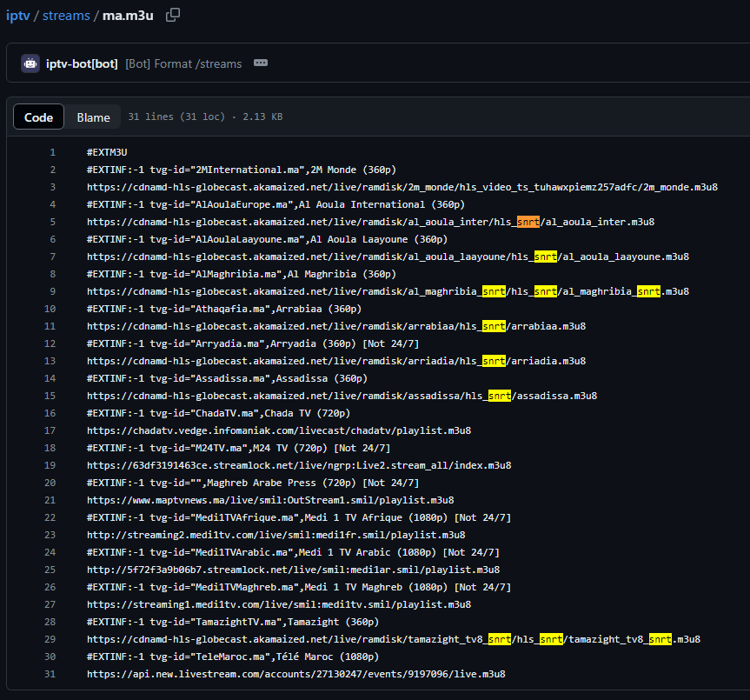Select line number 31

pos(50,674)
